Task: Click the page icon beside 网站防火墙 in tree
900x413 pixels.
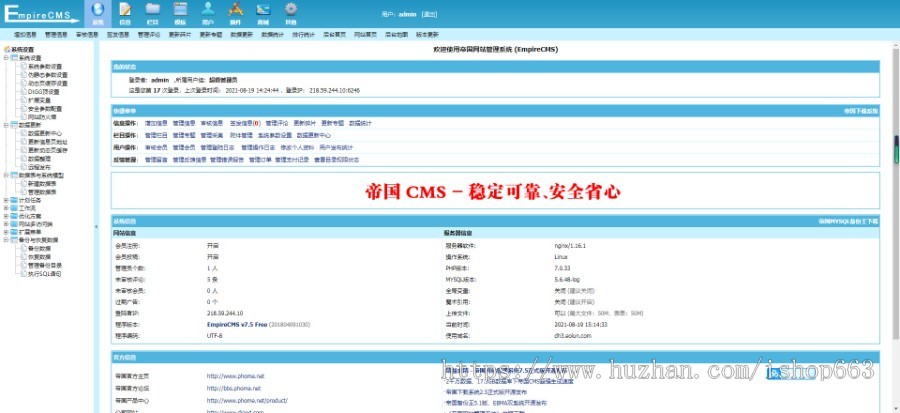Action: pyautogui.click(x=24, y=116)
